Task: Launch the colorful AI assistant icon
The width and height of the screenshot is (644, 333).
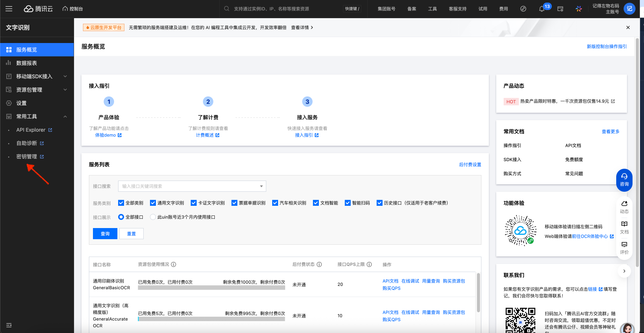Action: (579, 9)
